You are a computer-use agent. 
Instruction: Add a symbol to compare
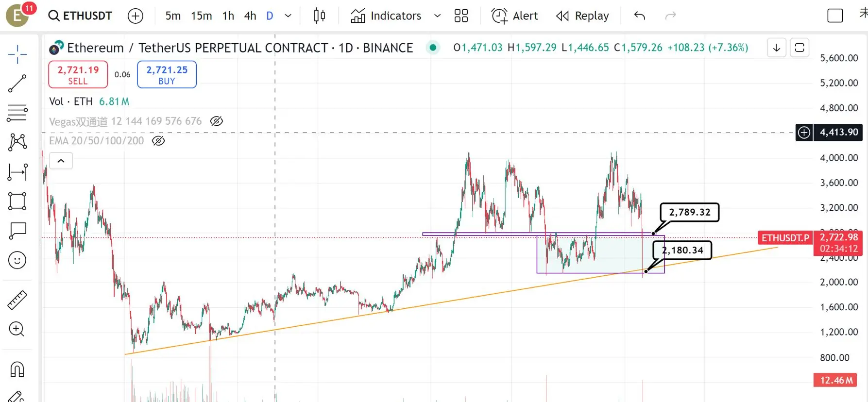[136, 16]
